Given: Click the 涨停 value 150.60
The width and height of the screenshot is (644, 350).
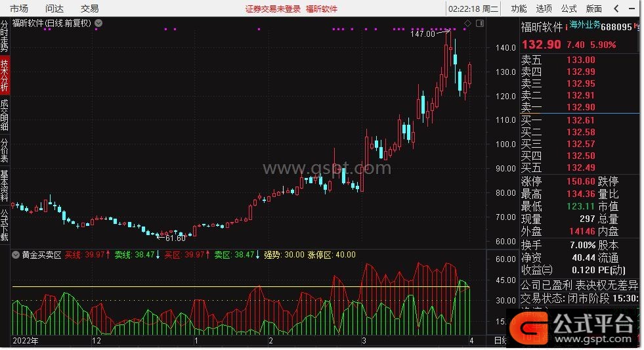Looking at the screenshot, I should [581, 182].
